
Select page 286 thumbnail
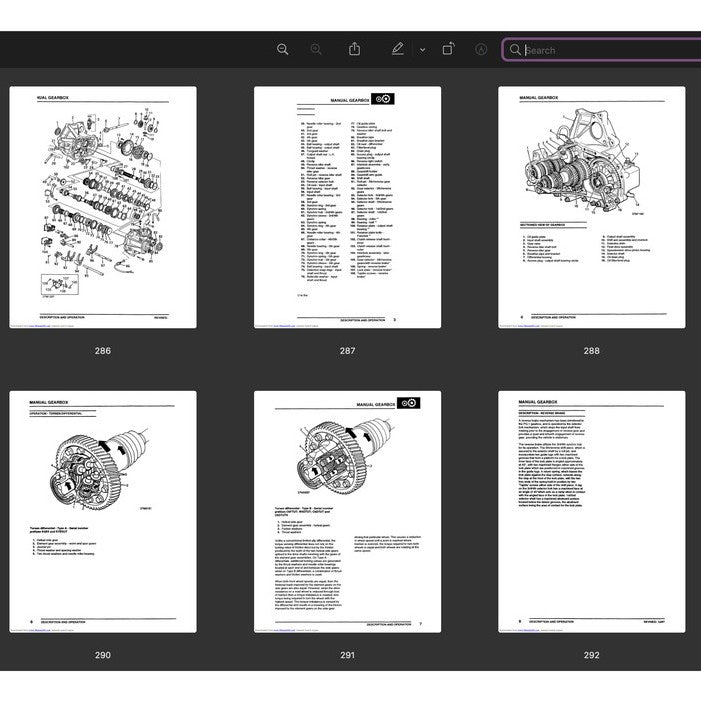coord(103,207)
